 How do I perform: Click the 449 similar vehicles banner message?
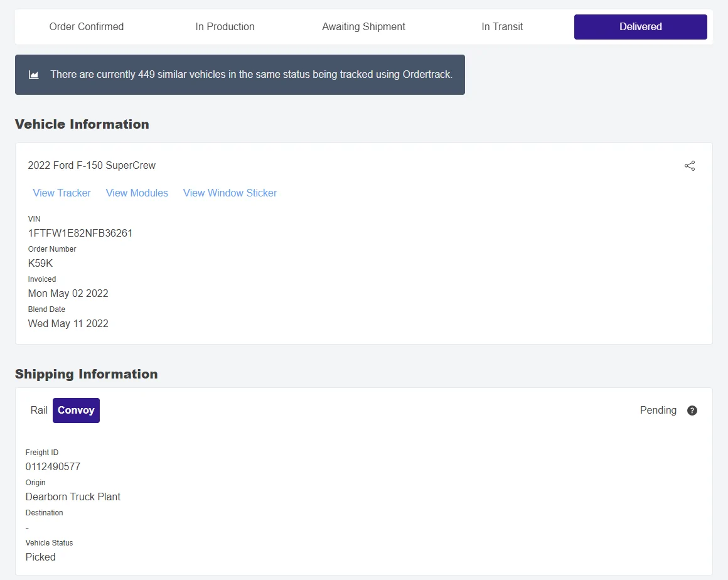(251, 75)
